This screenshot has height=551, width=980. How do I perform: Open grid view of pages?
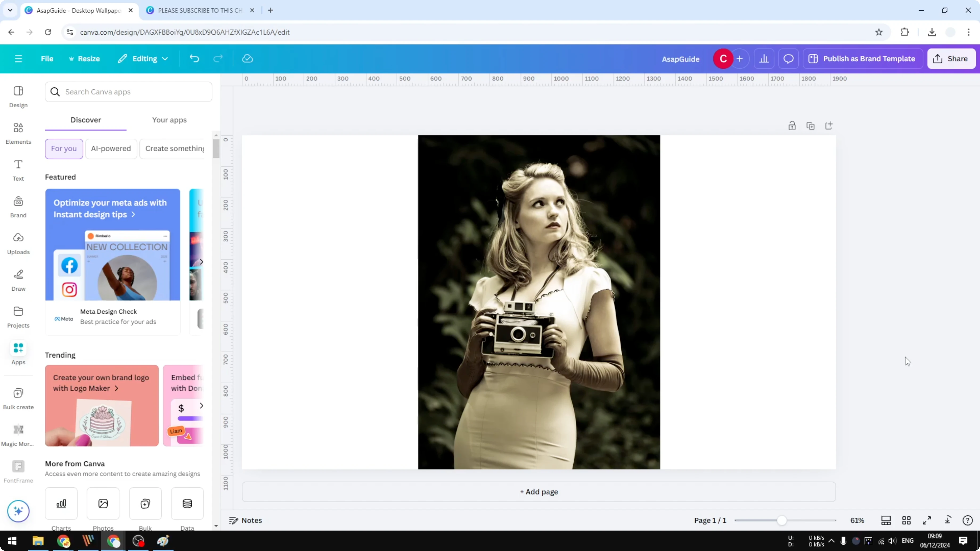tap(907, 520)
